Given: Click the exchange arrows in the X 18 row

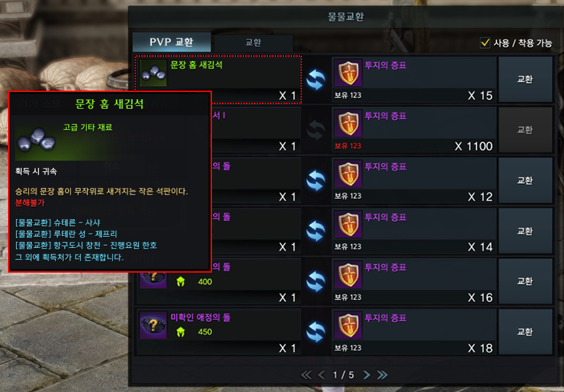Looking at the screenshot, I should 316,332.
